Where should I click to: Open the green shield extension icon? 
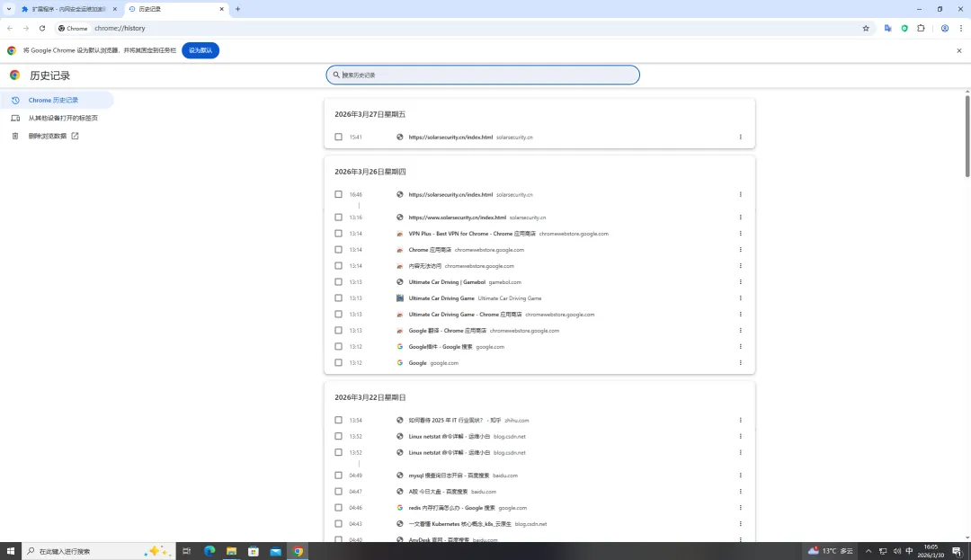click(904, 28)
